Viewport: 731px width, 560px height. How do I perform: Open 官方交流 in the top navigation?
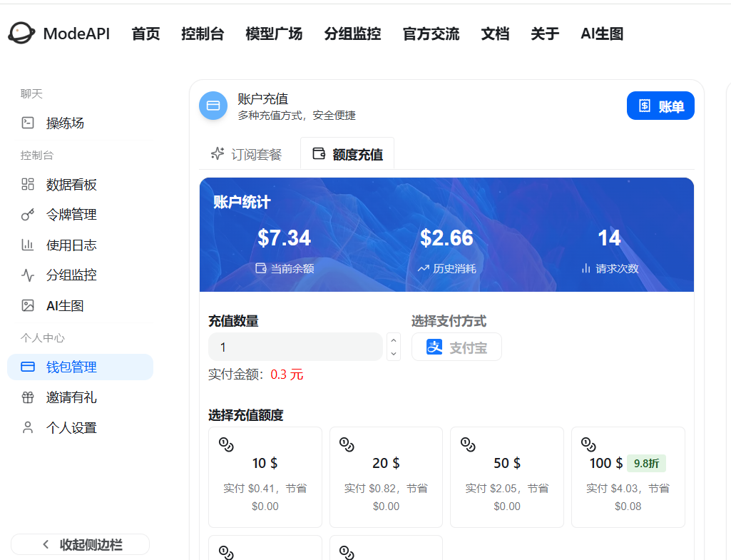[431, 34]
